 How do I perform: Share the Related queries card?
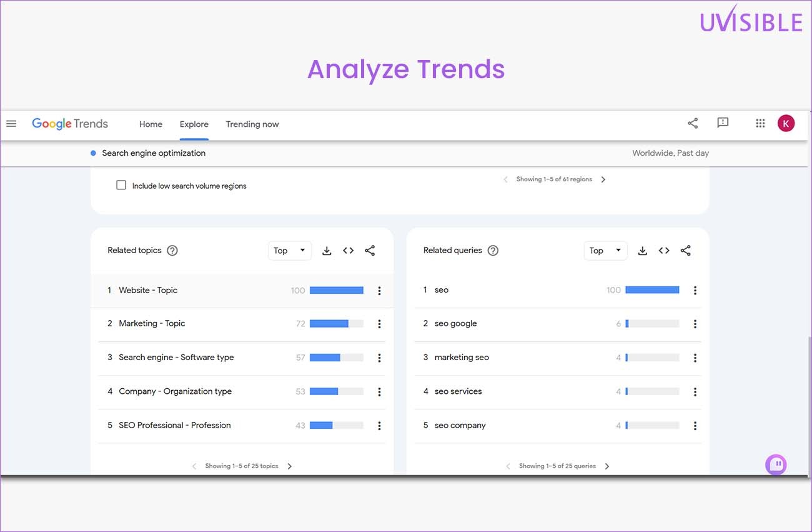tap(686, 251)
